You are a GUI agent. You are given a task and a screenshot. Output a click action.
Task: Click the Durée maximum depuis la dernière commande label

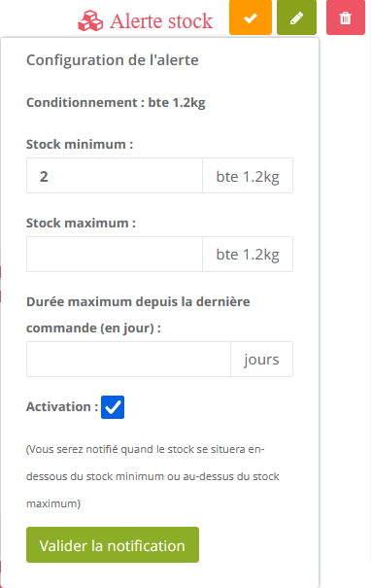tap(138, 315)
